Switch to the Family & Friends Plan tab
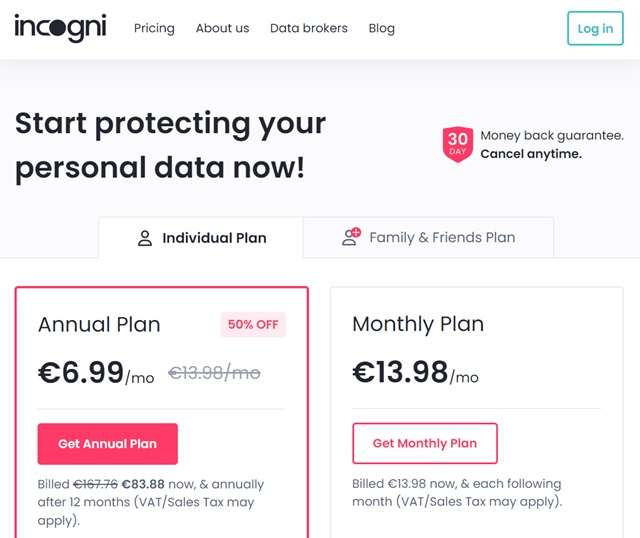 pos(428,238)
